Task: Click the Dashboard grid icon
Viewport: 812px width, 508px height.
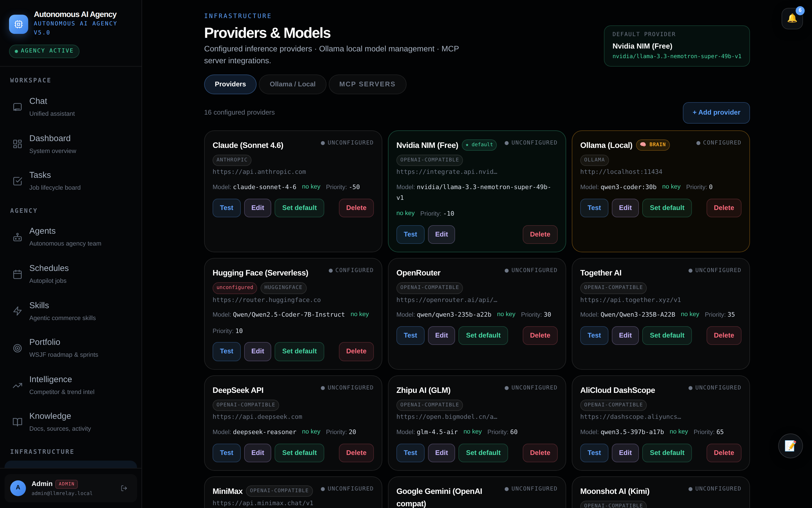Action: [x=17, y=144]
